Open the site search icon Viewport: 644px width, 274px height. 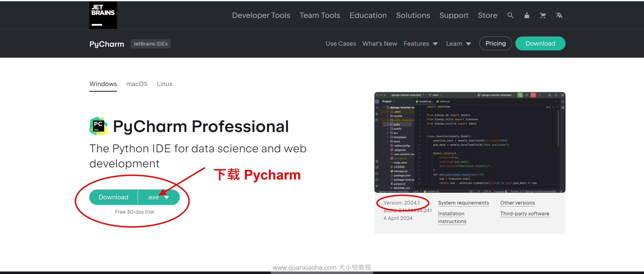point(510,15)
